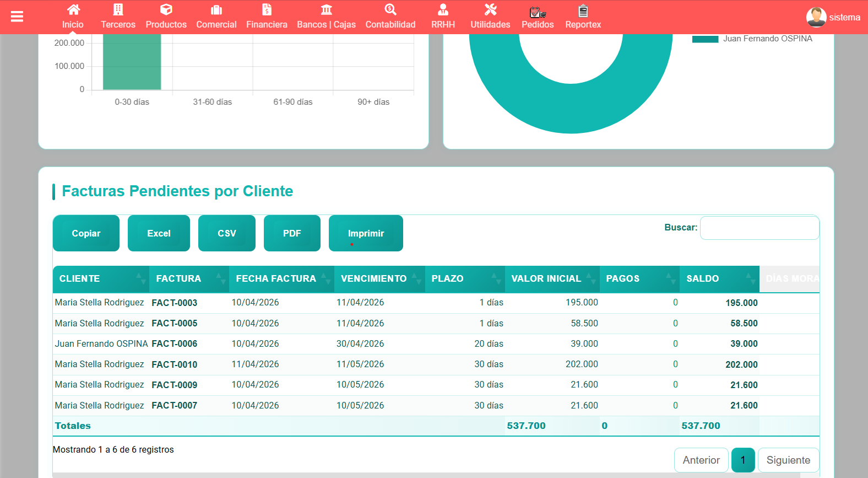This screenshot has height=478, width=868.
Task: Click the Inicio home icon
Action: 73,10
